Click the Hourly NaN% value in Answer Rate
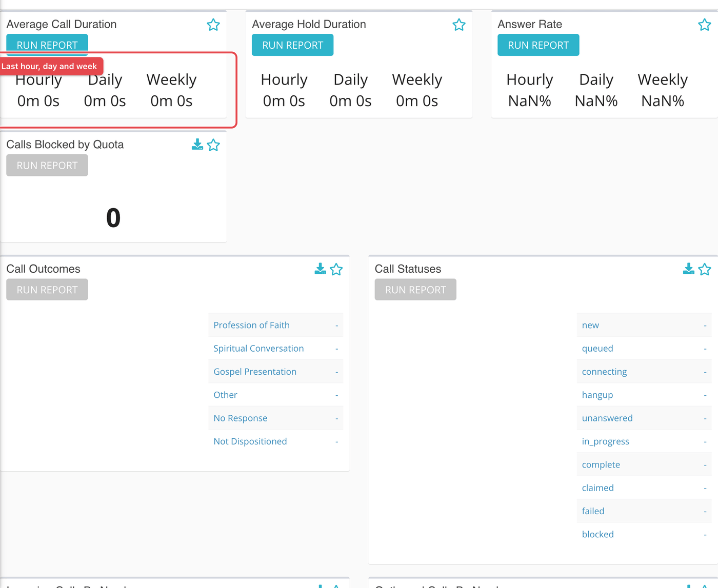This screenshot has width=718, height=588. pos(530,101)
